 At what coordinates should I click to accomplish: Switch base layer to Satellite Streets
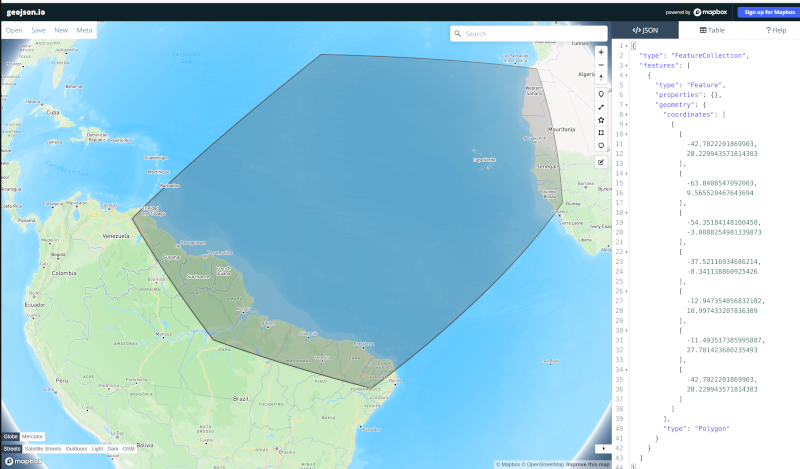coord(43,449)
